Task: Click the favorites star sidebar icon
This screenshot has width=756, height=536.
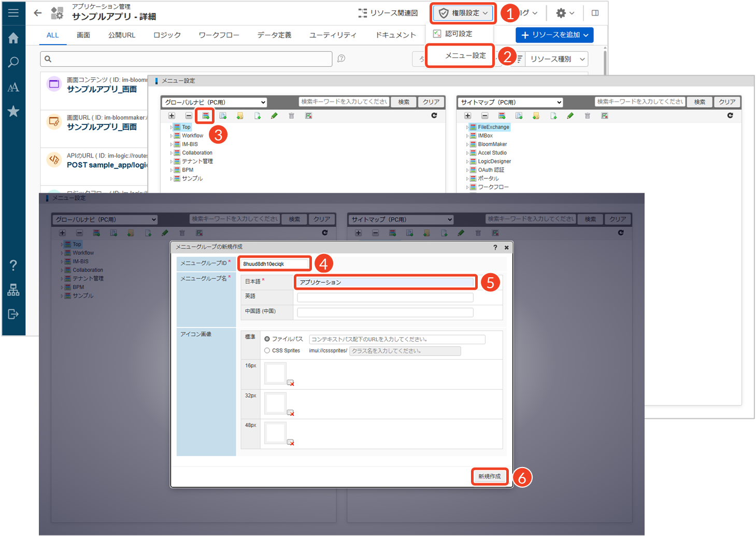Action: coord(13,111)
